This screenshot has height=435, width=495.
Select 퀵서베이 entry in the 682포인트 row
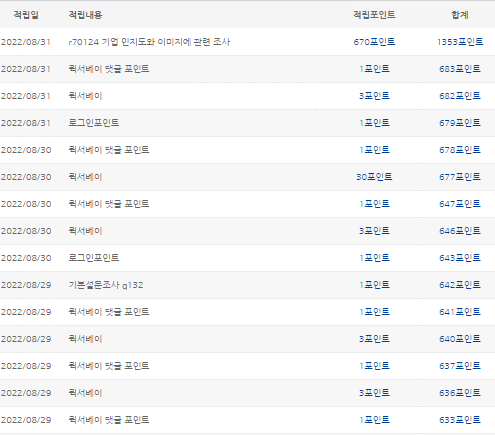coord(85,96)
